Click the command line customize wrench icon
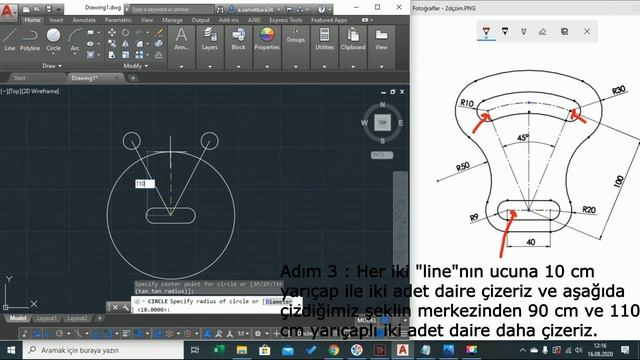 126,308
